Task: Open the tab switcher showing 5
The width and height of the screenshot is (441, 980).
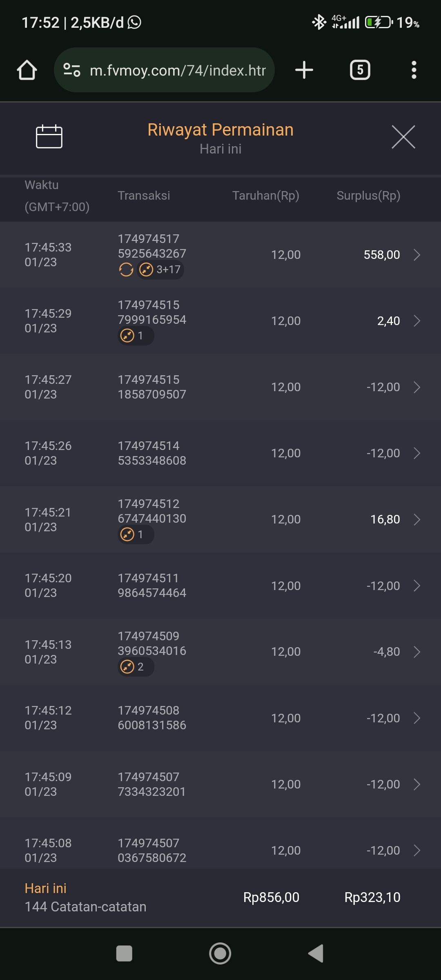Action: (360, 70)
